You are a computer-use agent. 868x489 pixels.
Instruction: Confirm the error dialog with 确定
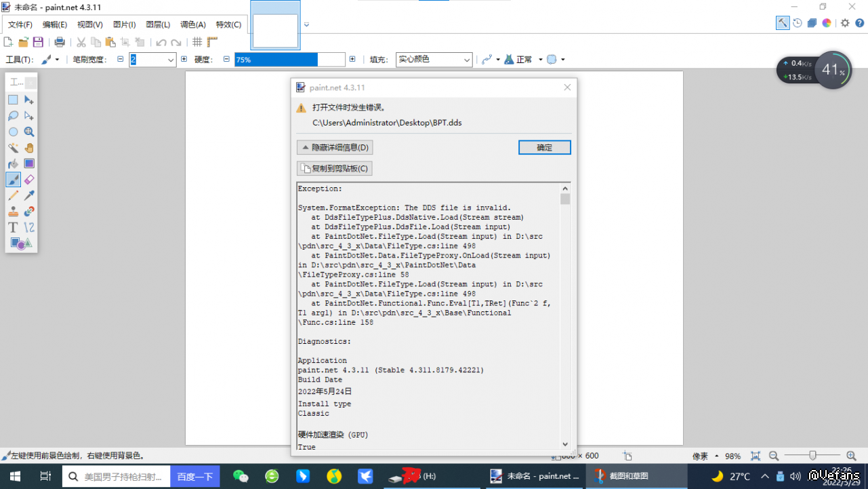(545, 147)
